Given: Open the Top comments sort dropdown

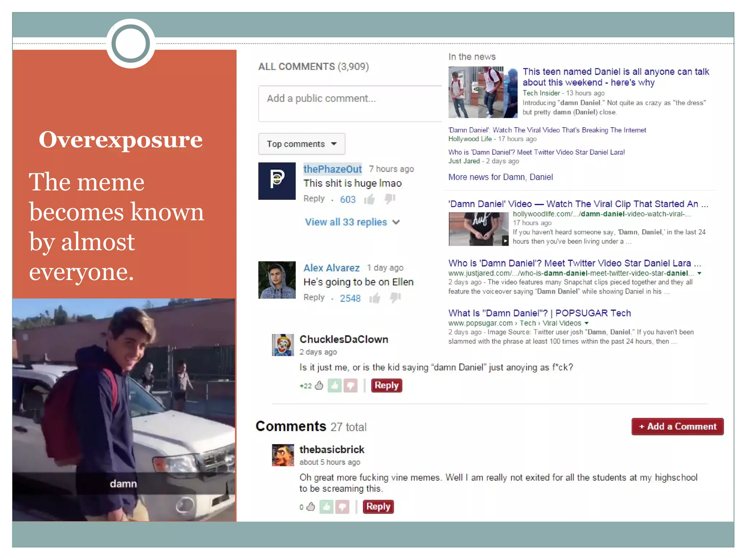Looking at the screenshot, I should (302, 144).
